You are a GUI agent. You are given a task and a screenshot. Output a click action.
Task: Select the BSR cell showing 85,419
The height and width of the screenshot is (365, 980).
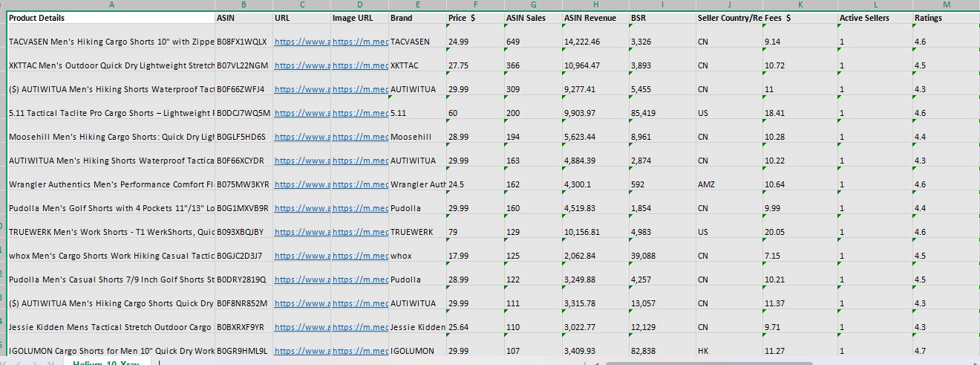662,107
